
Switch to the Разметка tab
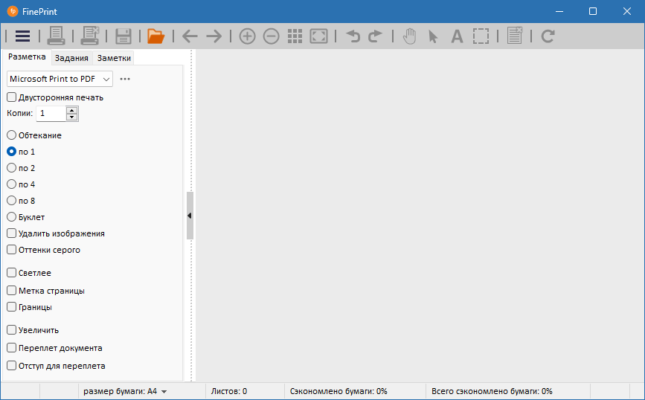(27, 57)
